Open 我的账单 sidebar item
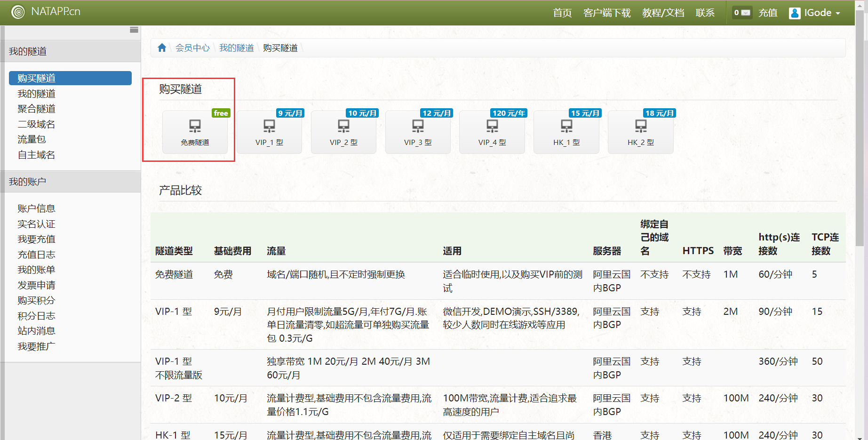The width and height of the screenshot is (868, 440). point(37,270)
